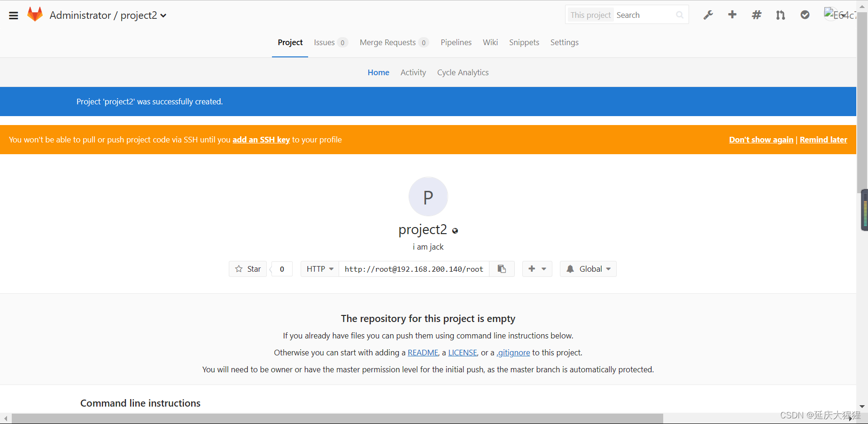Click the star count 0
Image resolution: width=868 pixels, height=424 pixels.
click(x=282, y=269)
